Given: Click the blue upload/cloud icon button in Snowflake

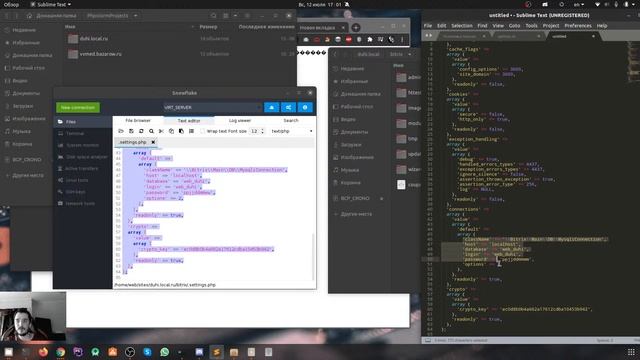Looking at the screenshot, I should tap(271, 107).
